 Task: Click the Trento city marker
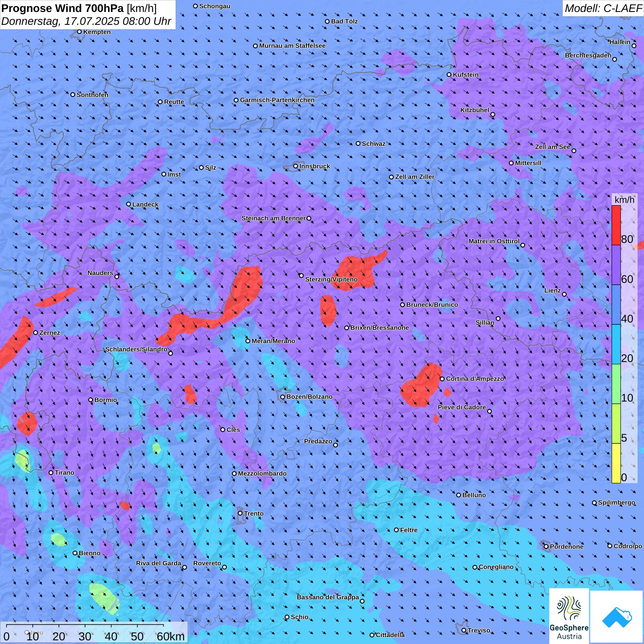[x=240, y=513]
